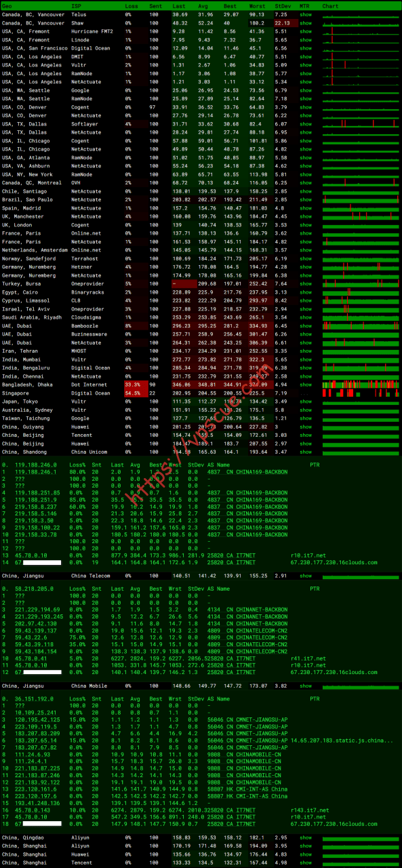Show MTR for Denver Cogent row
The height and width of the screenshot is (868, 402).
(x=306, y=107)
